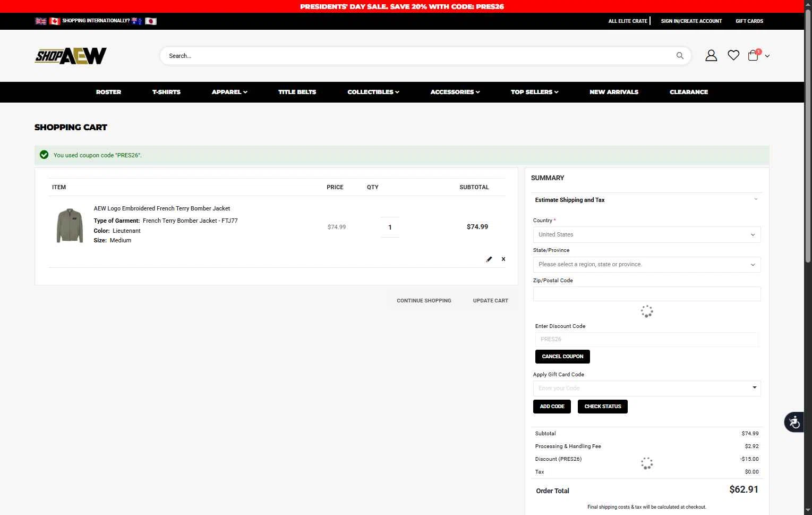Screen dimensions: 812x515
Task: Expand the COLLECTIBLES menu
Action: click(x=373, y=92)
